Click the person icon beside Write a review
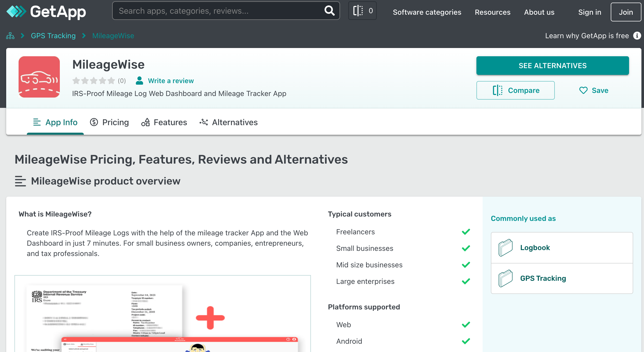The image size is (644, 352). tap(139, 81)
